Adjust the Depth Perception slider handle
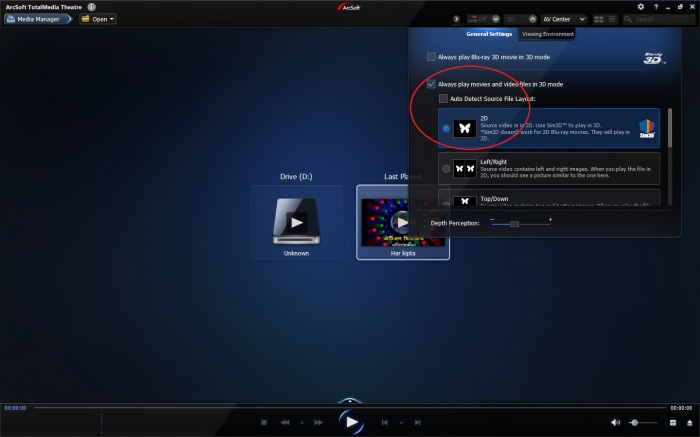 [514, 224]
